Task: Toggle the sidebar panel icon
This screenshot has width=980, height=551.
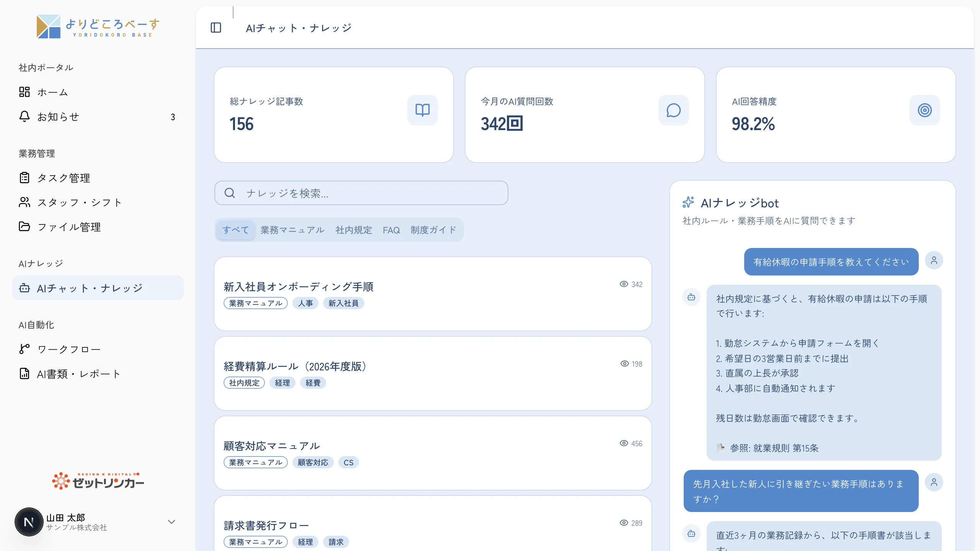Action: point(216,28)
